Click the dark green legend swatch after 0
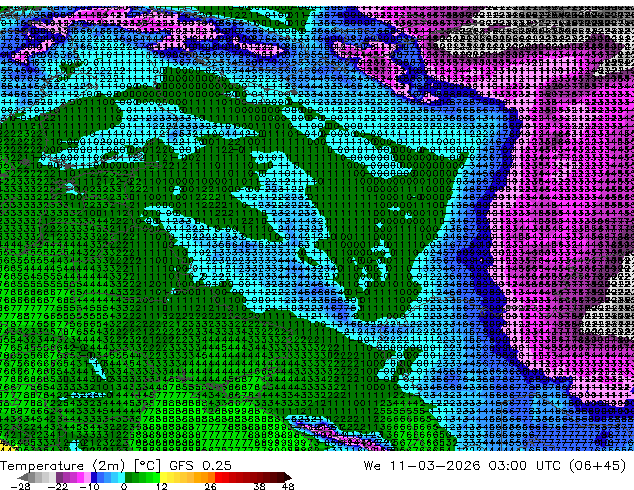The width and height of the screenshot is (634, 490). 129,477
